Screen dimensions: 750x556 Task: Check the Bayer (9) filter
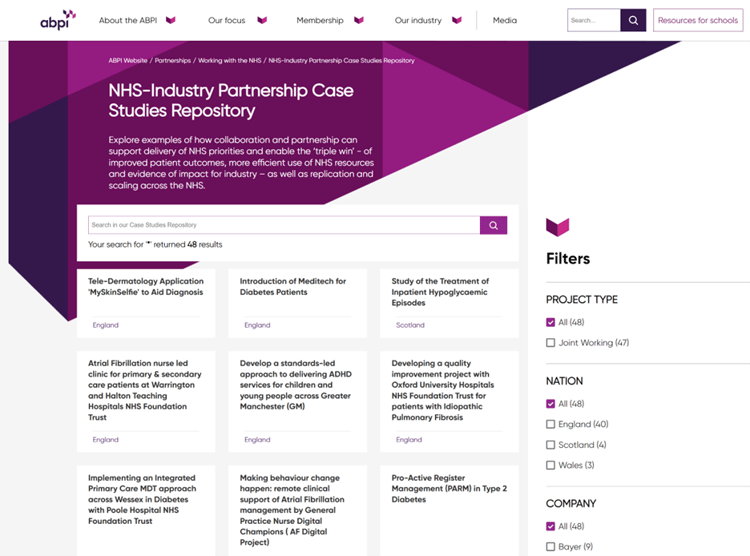click(x=551, y=546)
